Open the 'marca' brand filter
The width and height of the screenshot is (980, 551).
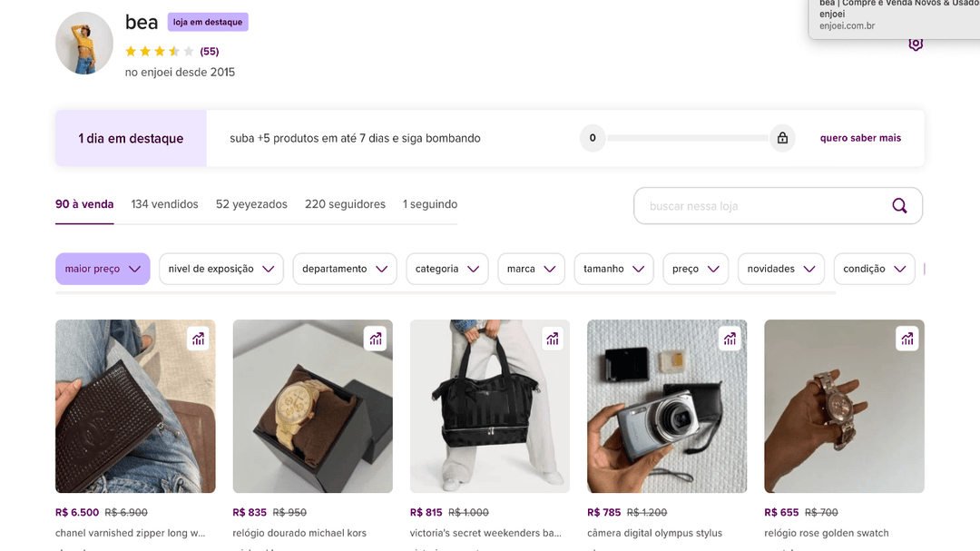pyautogui.click(x=531, y=269)
